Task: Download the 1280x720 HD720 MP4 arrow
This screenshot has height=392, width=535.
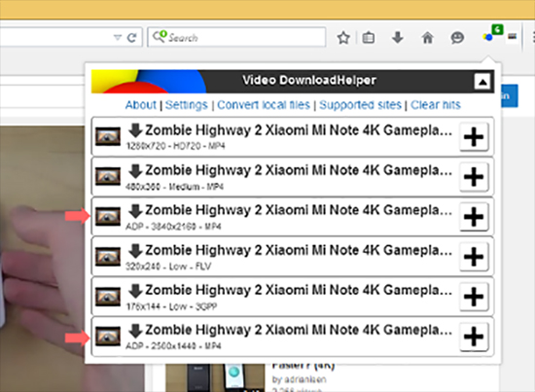Action: coord(135,130)
